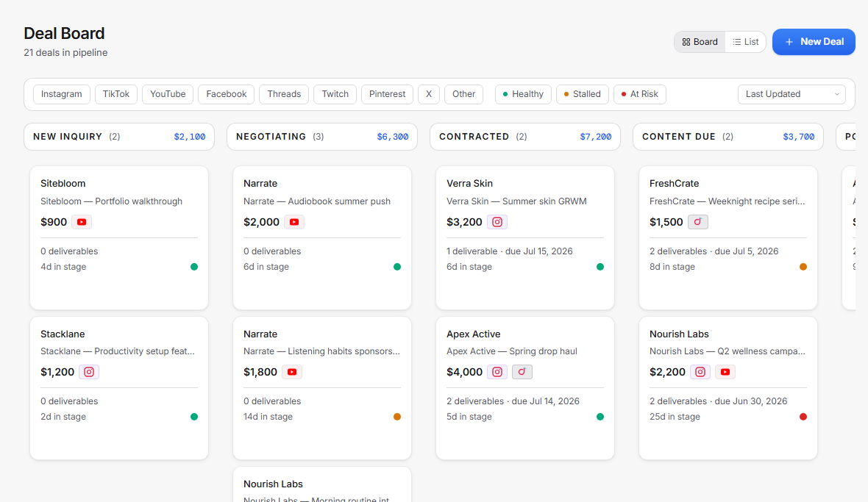Toggle TikTok platform filter
This screenshot has height=502, width=868.
[116, 94]
